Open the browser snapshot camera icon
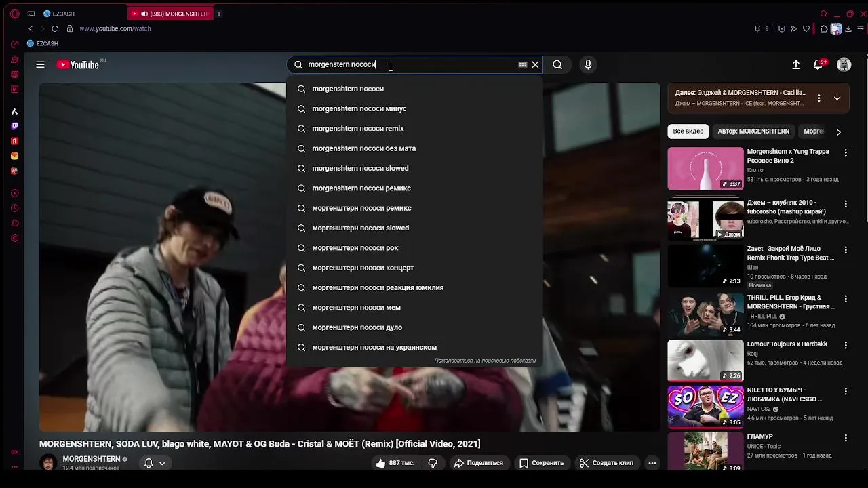The image size is (868, 488). 770,28
